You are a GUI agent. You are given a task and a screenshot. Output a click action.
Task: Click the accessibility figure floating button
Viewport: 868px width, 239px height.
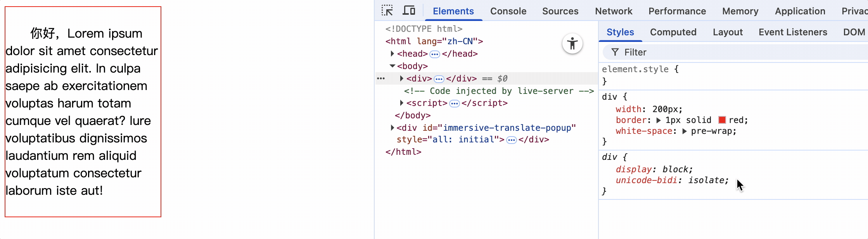point(572,43)
